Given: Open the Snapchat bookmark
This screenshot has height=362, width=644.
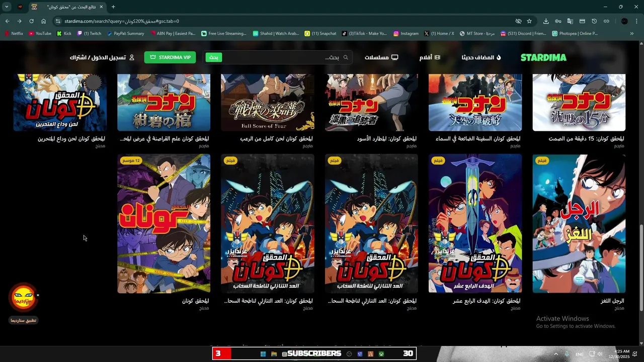Looking at the screenshot, I should [320, 34].
